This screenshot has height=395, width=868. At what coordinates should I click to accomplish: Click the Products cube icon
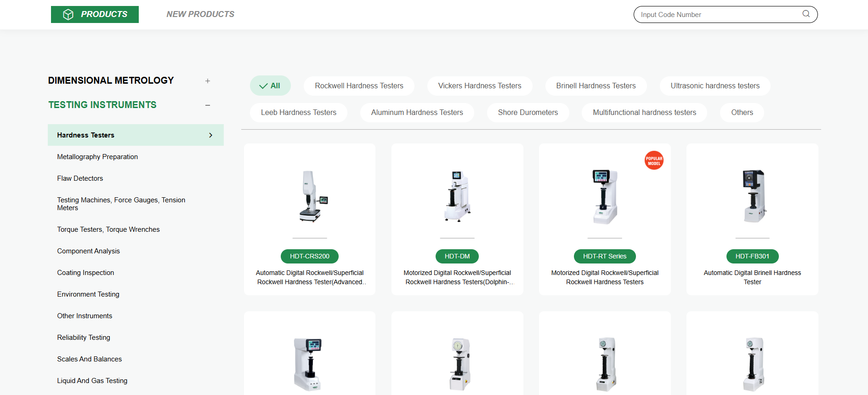point(68,15)
